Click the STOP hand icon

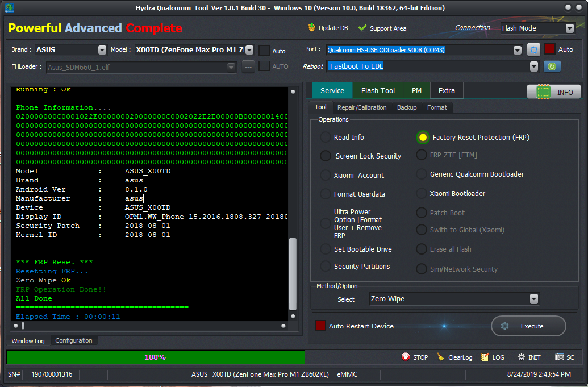tap(406, 357)
